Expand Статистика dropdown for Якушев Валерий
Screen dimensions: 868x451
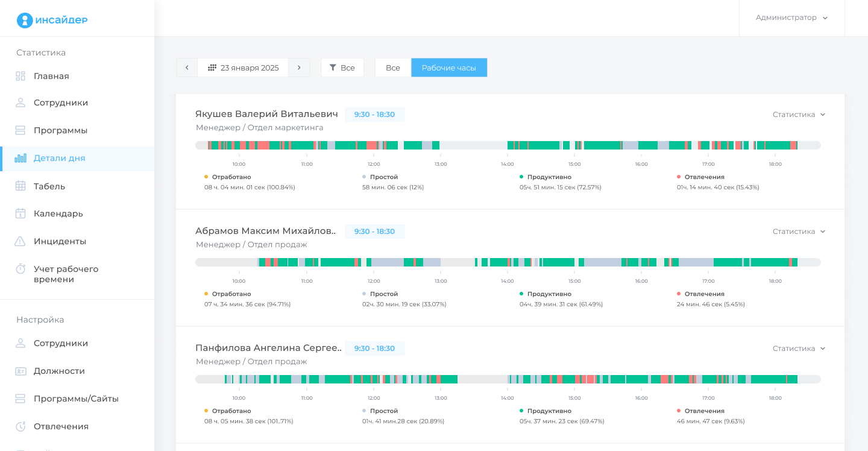pos(799,115)
